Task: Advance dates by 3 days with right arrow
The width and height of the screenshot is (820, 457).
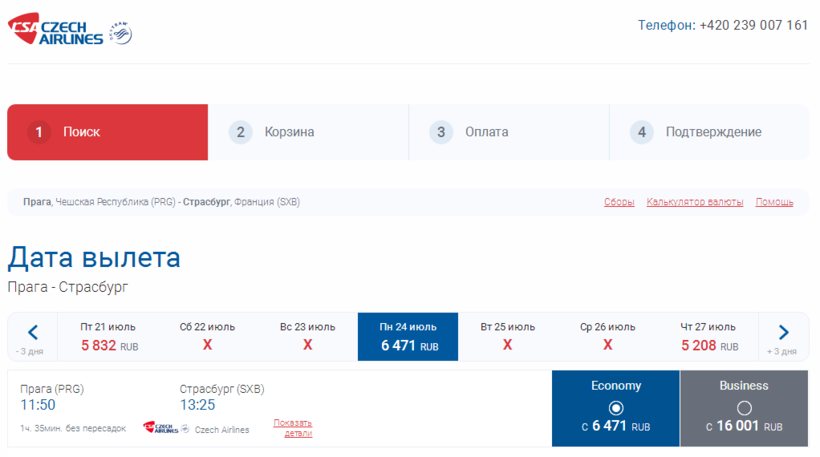Action: click(x=783, y=333)
